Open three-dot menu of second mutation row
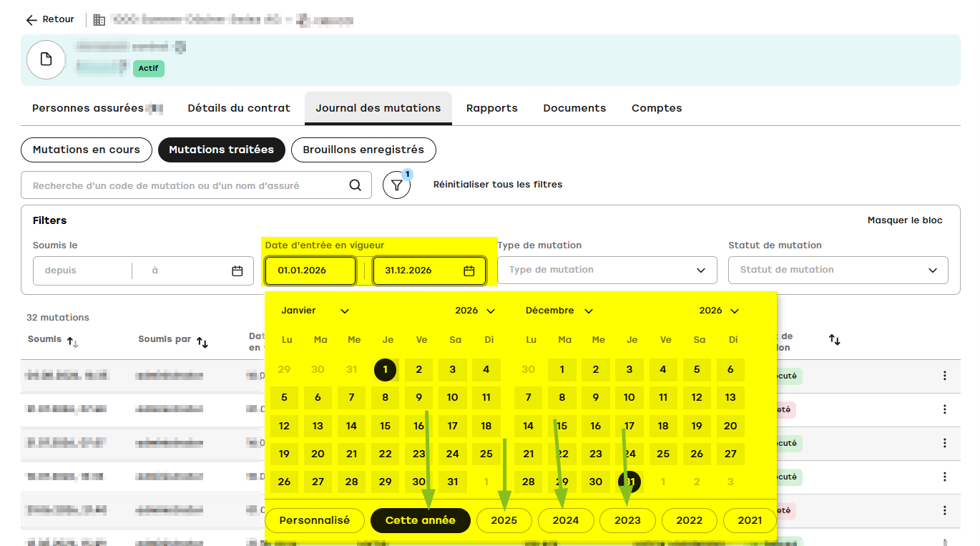 (945, 409)
